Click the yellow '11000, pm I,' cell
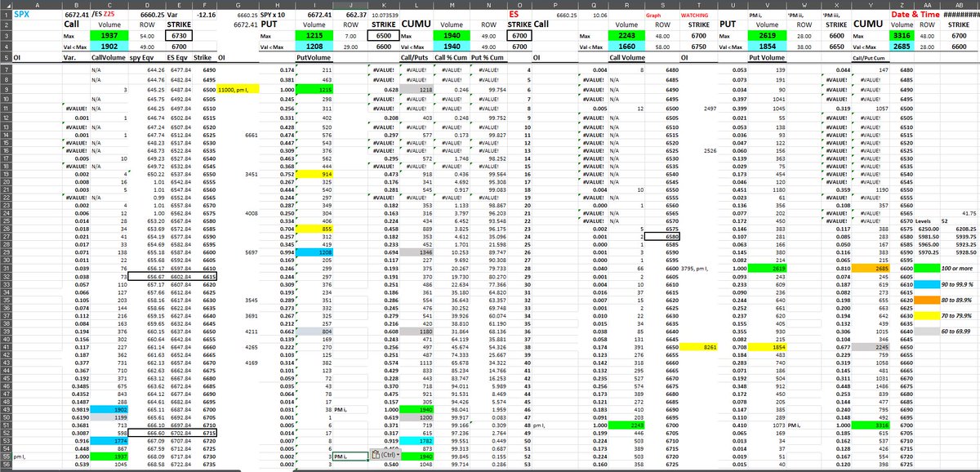980x472 pixels. tap(237, 87)
